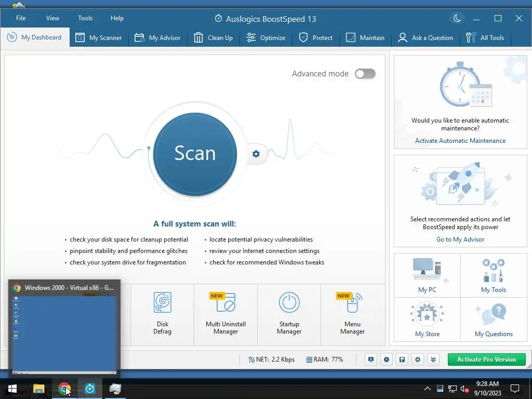Switch to My Scanner tab
Image resolution: width=532 pixels, height=399 pixels.
coord(99,37)
